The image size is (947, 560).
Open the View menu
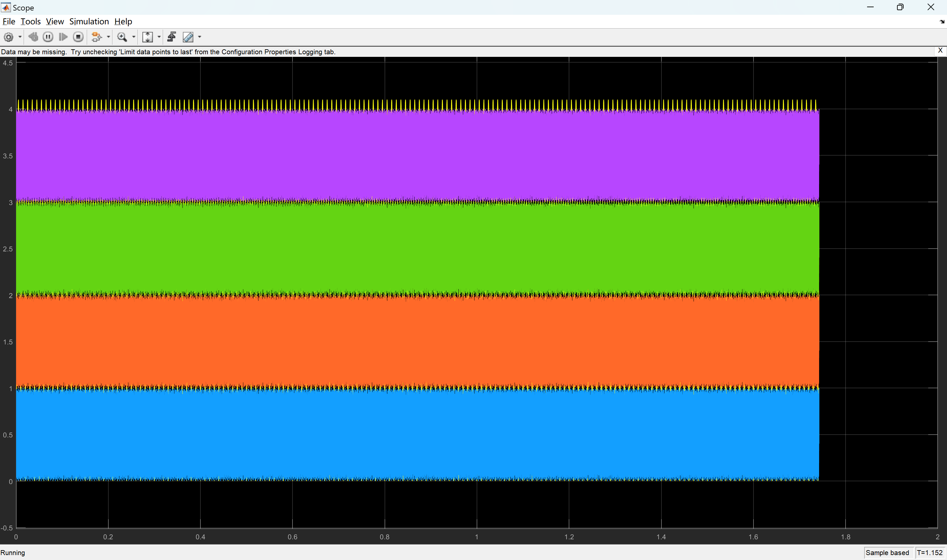point(55,21)
